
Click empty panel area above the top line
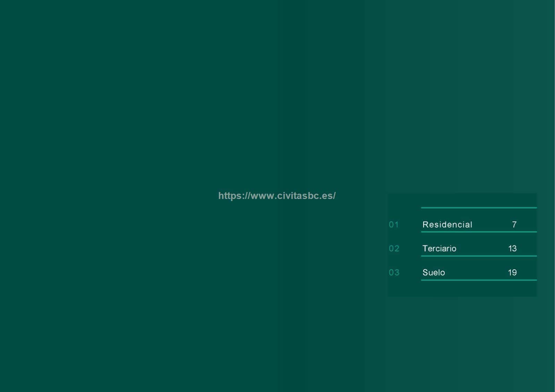click(x=461, y=200)
